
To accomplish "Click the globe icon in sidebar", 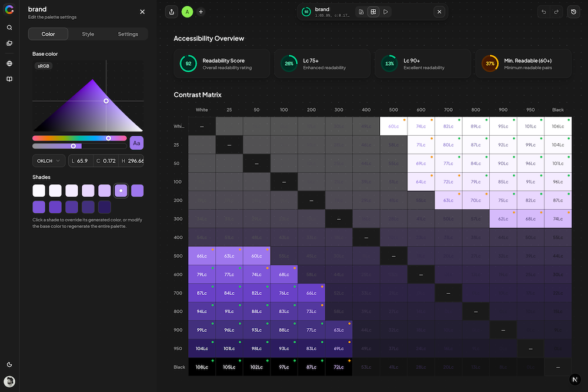I will [9, 63].
